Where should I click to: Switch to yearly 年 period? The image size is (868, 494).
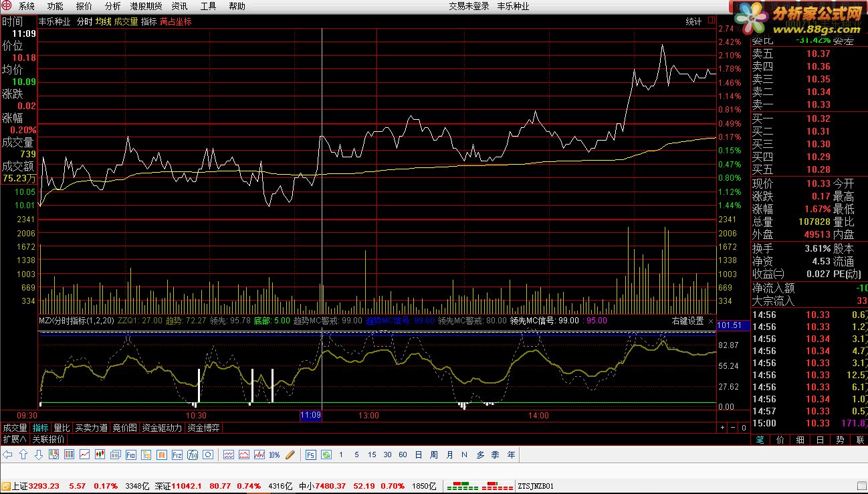[512, 455]
